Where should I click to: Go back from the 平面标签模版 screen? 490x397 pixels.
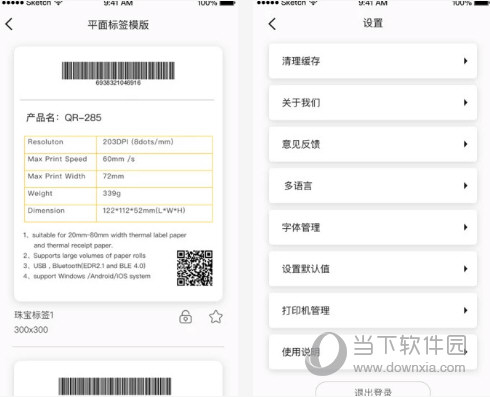[x=9, y=24]
